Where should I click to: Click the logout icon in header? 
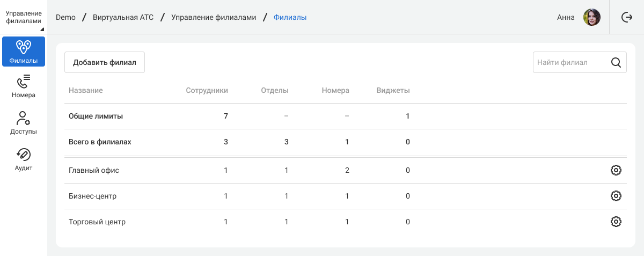tap(627, 17)
